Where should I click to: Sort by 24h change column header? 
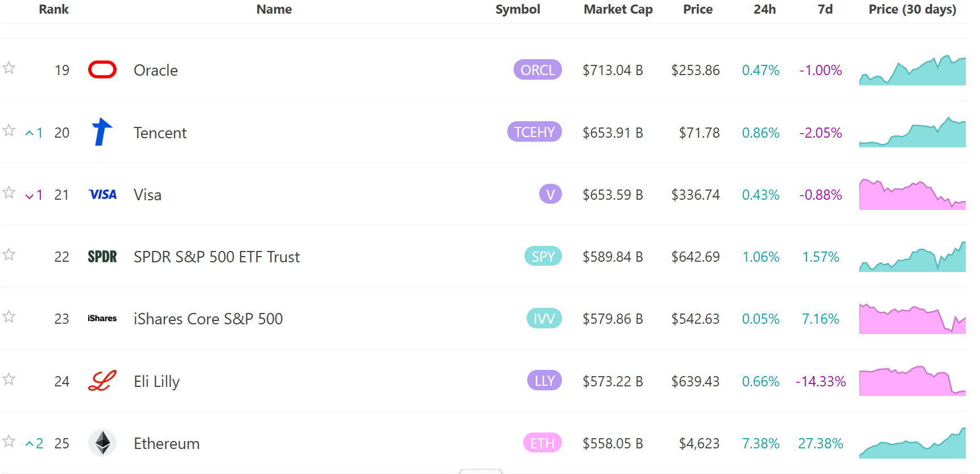coord(764,9)
